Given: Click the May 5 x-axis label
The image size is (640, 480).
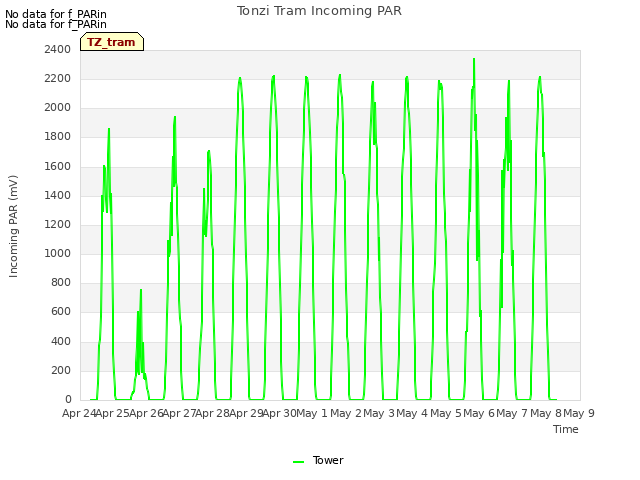Looking at the screenshot, I should tap(446, 413).
